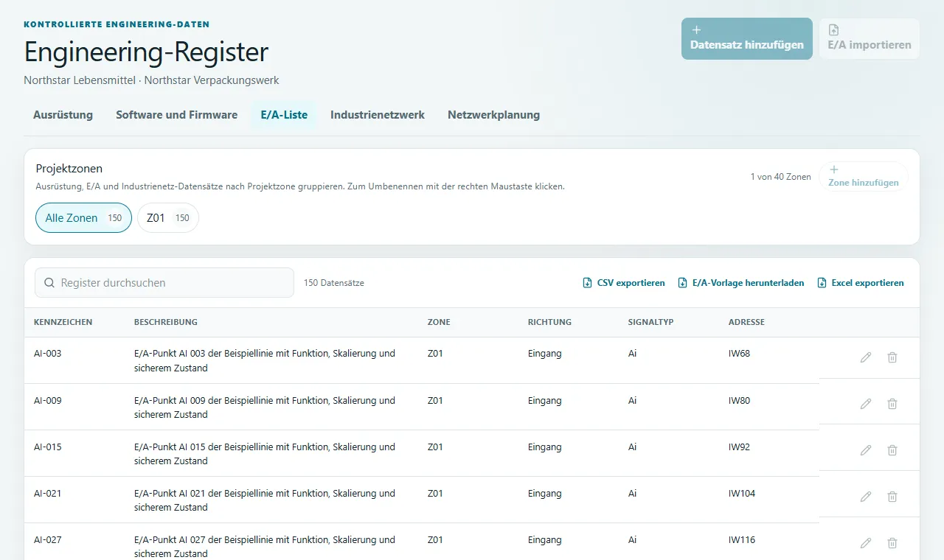Edit the AI-027 entry pencil icon
Screen dimensions: 944x560
tap(866, 543)
